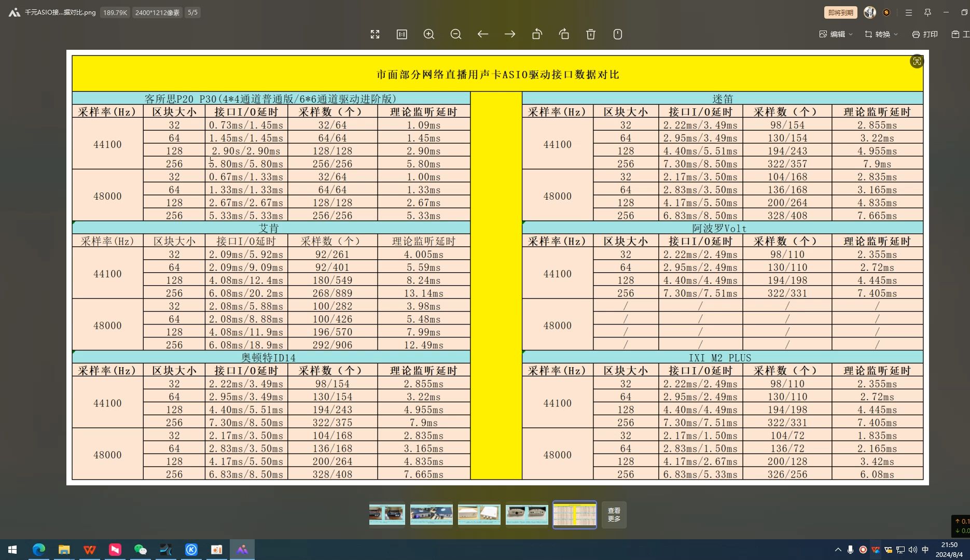
Task: Click the cell reading 0.73ms/1.45ms
Action: pyautogui.click(x=246, y=125)
